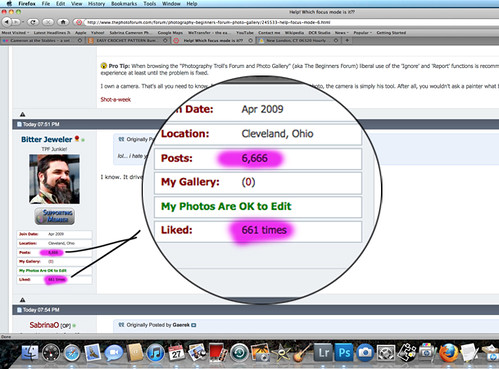
Task: Reload the page with refresh icon
Action: (x=33, y=22)
